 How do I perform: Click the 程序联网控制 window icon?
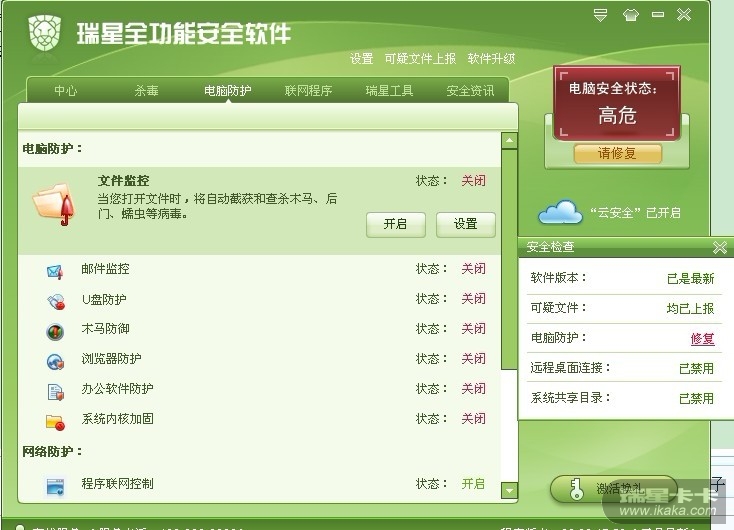tap(55, 486)
